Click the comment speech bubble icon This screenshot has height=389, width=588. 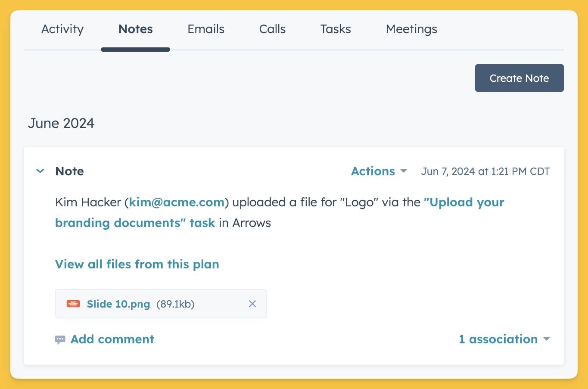(60, 339)
